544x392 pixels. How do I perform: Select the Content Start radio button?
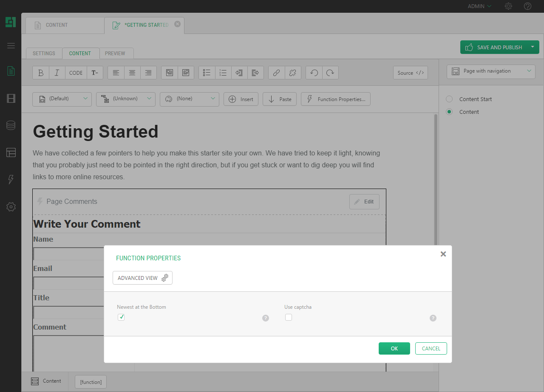click(449, 99)
